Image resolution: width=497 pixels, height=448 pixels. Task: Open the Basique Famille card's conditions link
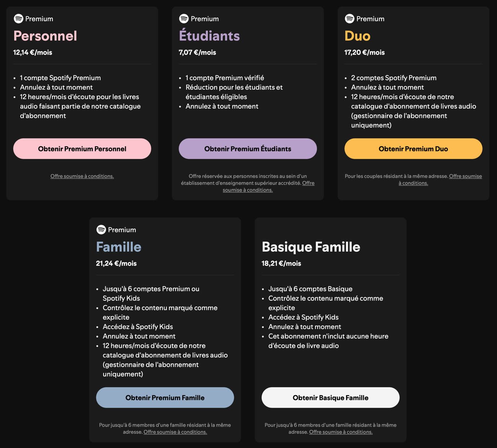coord(341,432)
